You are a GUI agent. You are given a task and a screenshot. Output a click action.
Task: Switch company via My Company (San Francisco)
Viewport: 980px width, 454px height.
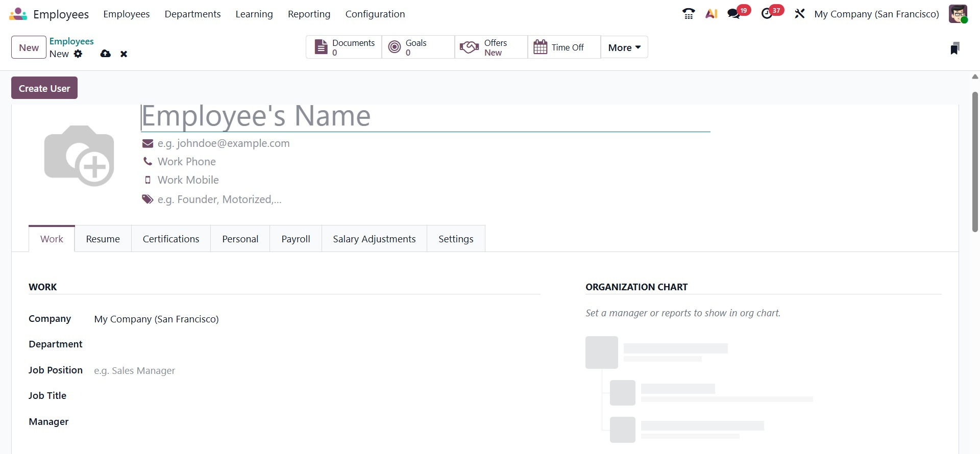pos(876,14)
